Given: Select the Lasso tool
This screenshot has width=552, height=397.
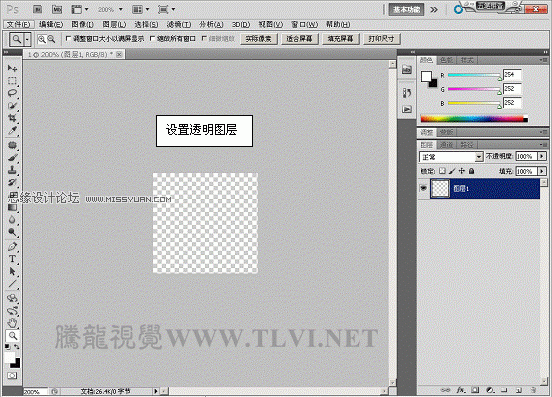Looking at the screenshot, I should 12,93.
